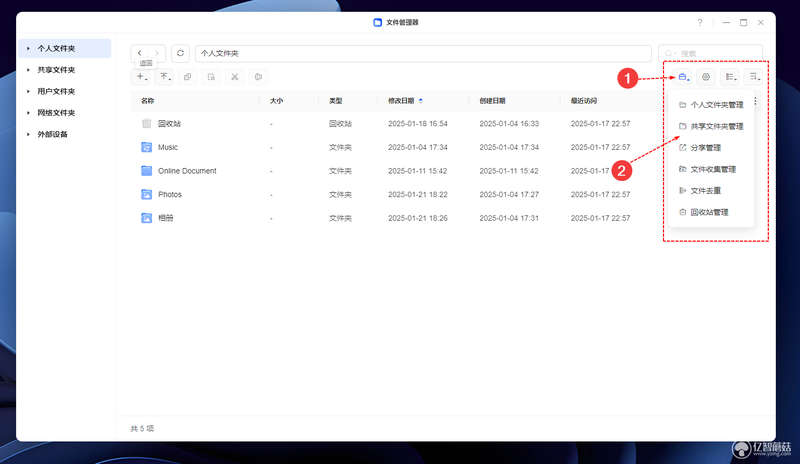This screenshot has width=800, height=464.
Task: Click the Online Document folder icon
Action: coord(146,170)
